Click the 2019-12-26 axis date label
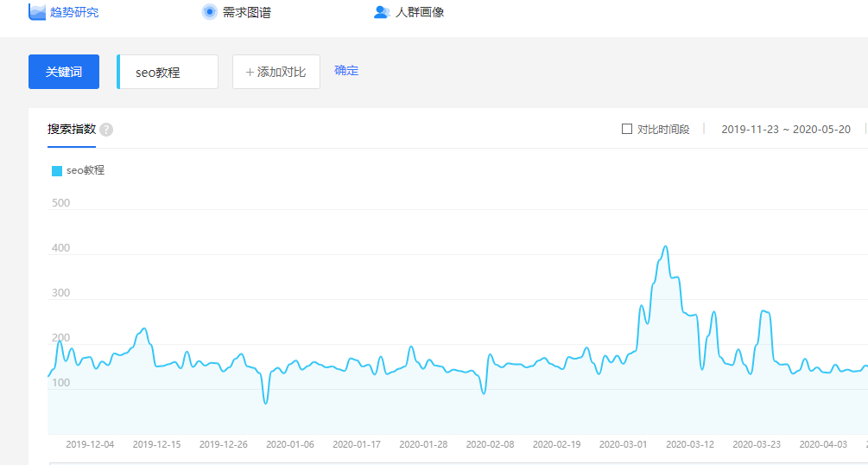This screenshot has width=868, height=465. click(223, 444)
